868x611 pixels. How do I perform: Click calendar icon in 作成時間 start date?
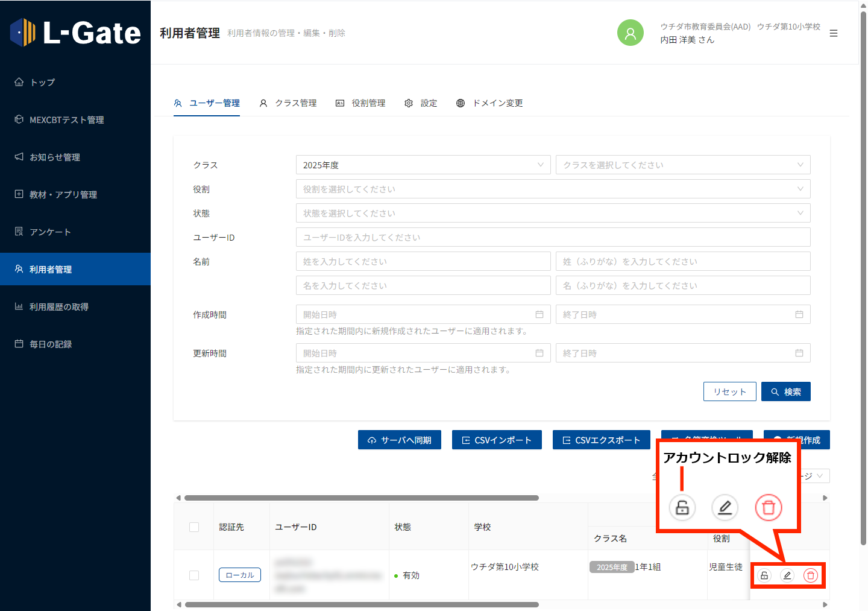click(539, 314)
